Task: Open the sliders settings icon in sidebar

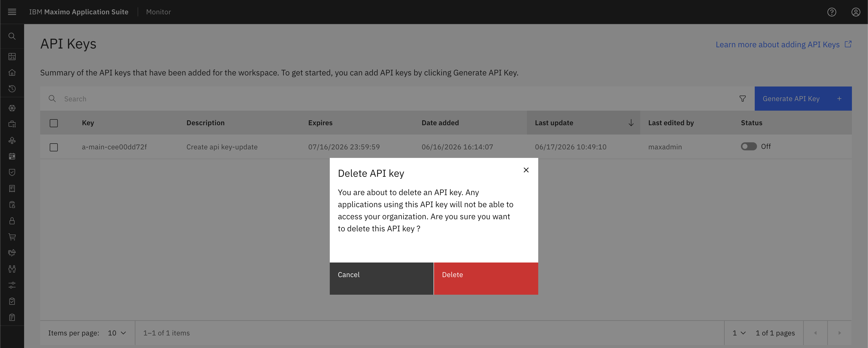Action: (12, 285)
